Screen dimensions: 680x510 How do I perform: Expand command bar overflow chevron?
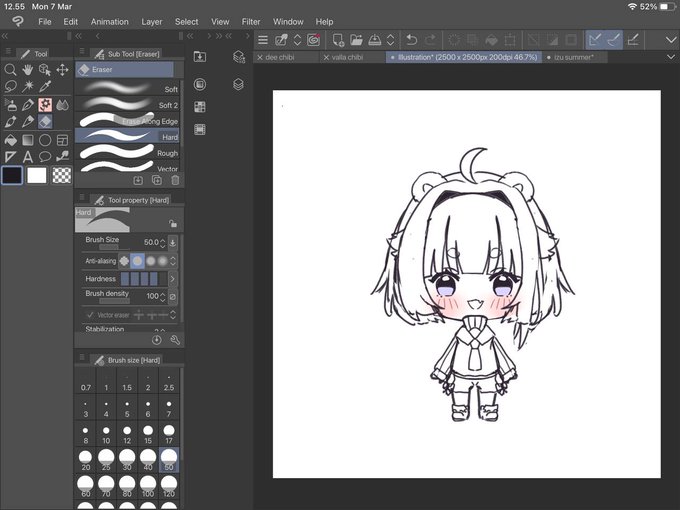tap(670, 40)
